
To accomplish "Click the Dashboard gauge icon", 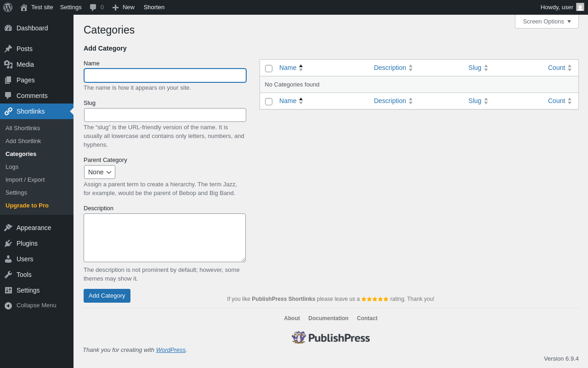I will [x=8, y=28].
